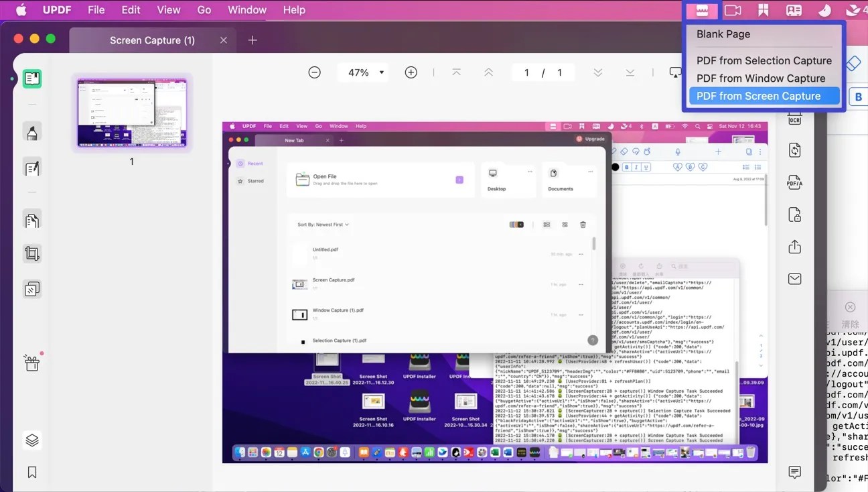868x492 pixels.
Task: Open the document protection lock icon
Action: point(794,214)
